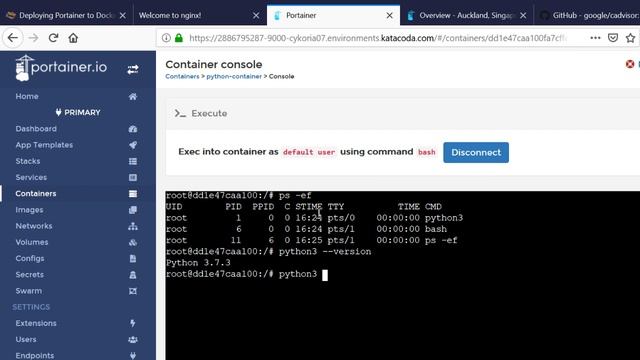Click the Home house icon
640x360 pixels.
(x=133, y=97)
